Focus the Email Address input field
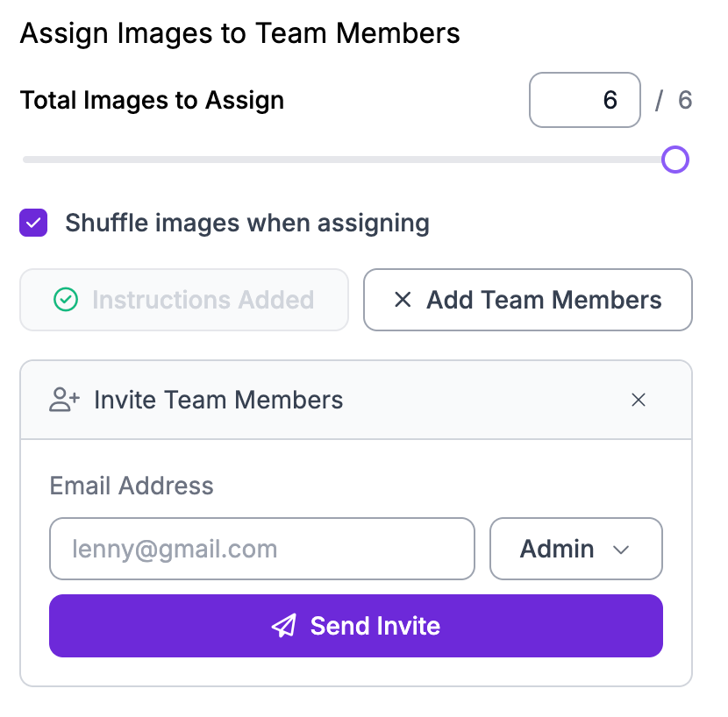Image resolution: width=728 pixels, height=717 pixels. 262,549
